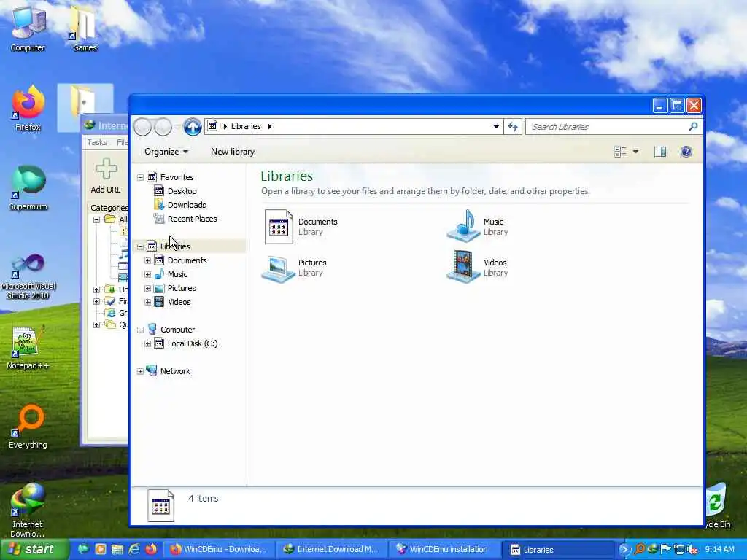747x560 pixels.
Task: Open the view options dropdown arrow
Action: pos(635,152)
